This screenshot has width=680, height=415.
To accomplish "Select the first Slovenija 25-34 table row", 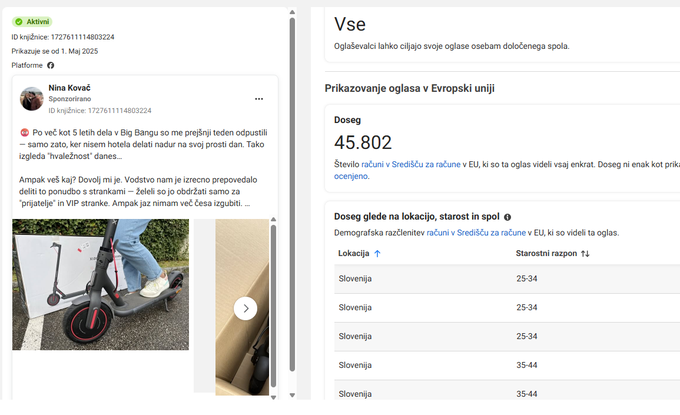I will pyautogui.click(x=507, y=279).
